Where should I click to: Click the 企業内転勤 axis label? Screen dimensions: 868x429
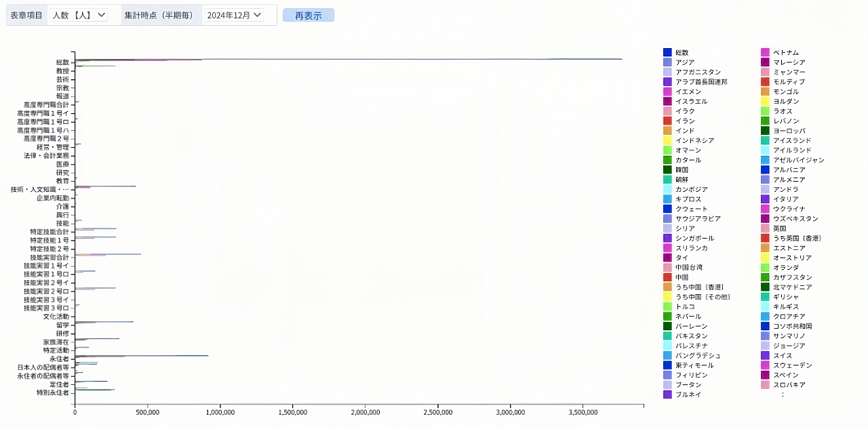click(x=53, y=198)
